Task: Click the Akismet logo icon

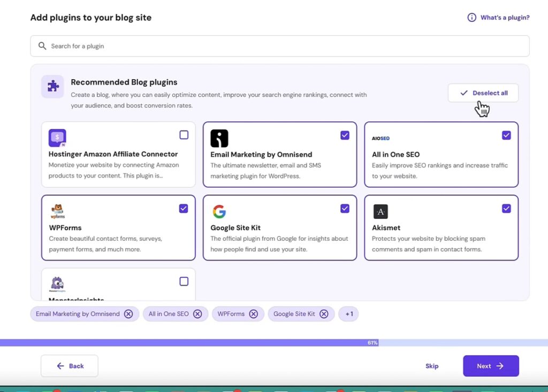Action: [380, 211]
